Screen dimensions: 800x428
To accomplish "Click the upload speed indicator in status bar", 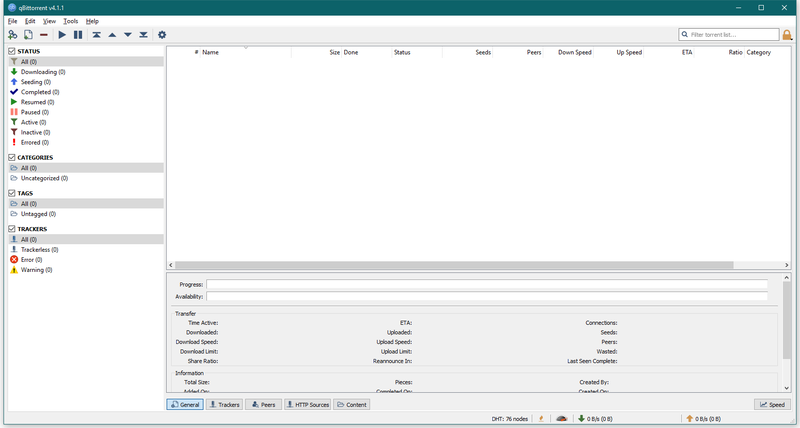I will click(703, 419).
